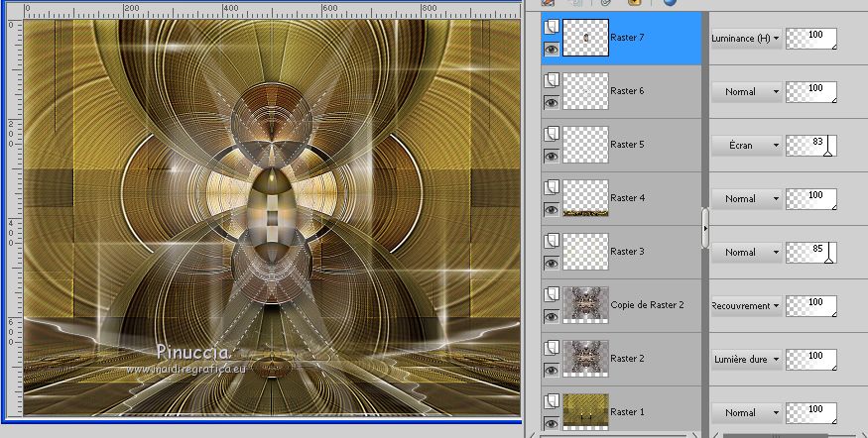Image resolution: width=868 pixels, height=438 pixels.
Task: Click the layers panel splitter arrow handle
Action: click(x=705, y=229)
